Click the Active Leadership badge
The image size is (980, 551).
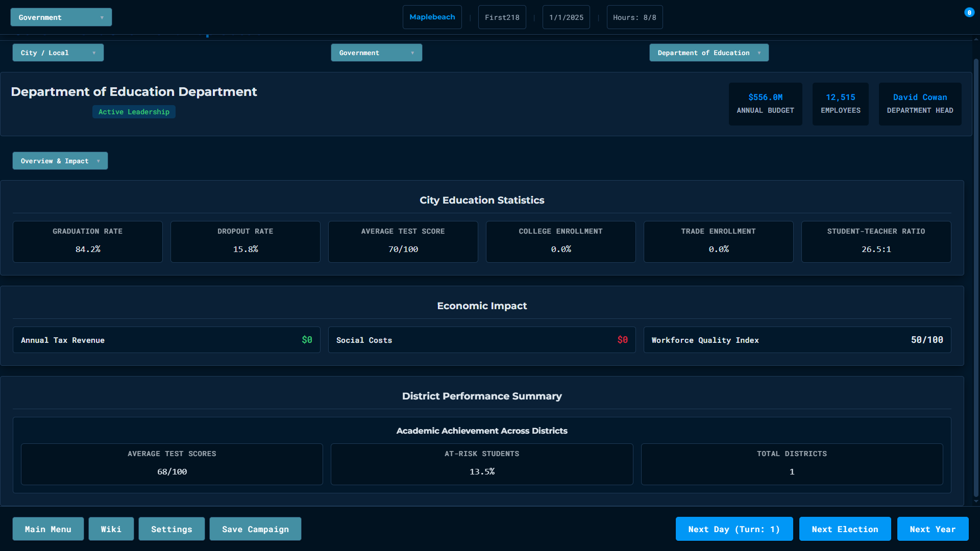click(134, 112)
